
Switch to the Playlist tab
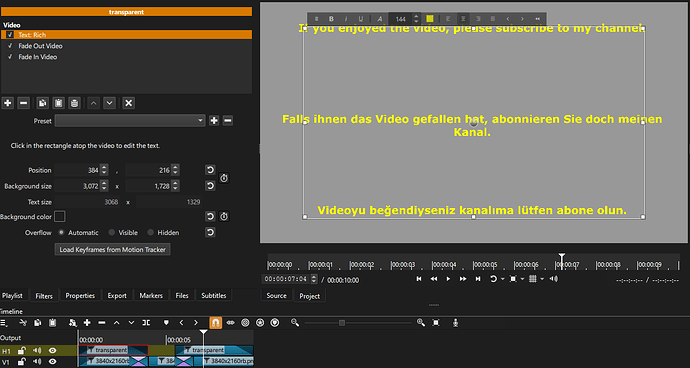[12, 296]
